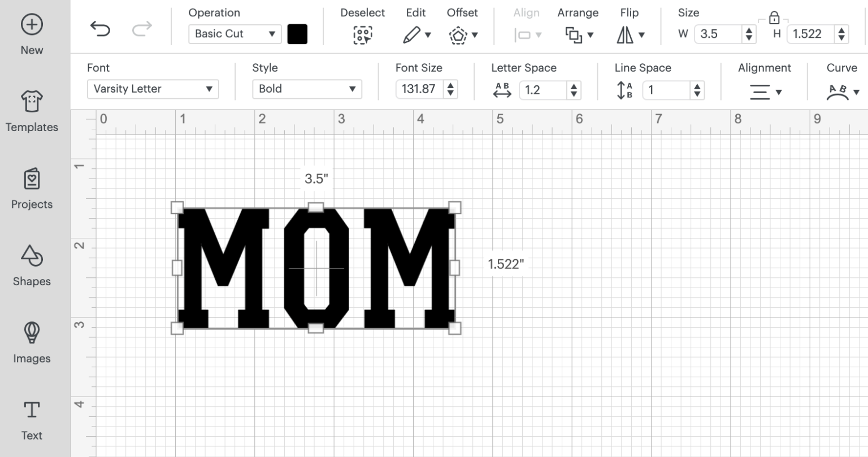This screenshot has width=868, height=457.
Task: Click the New project button
Action: 32,34
